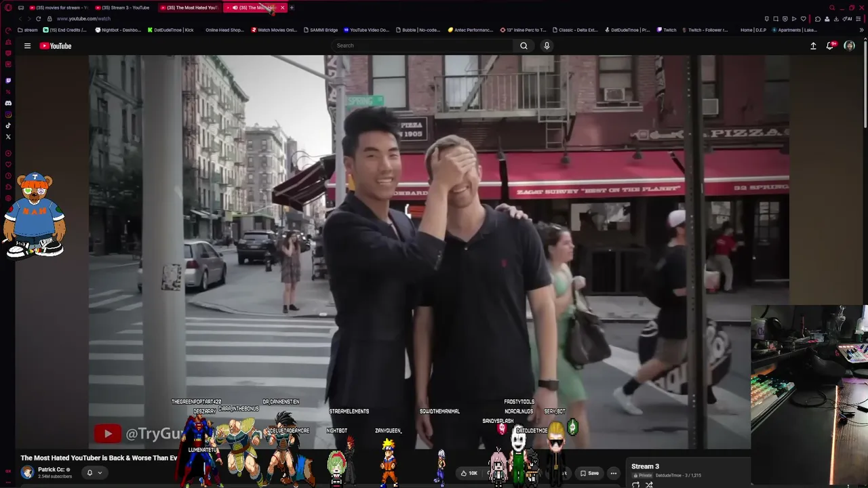The image size is (868, 488).
Task: Open the Watch Movies Online bookmark
Action: (274, 30)
